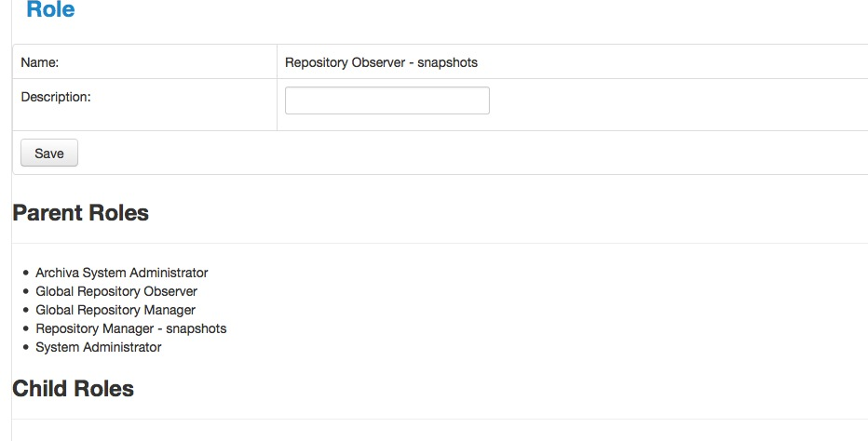
Task: Click the Description: field label
Action: (x=56, y=96)
